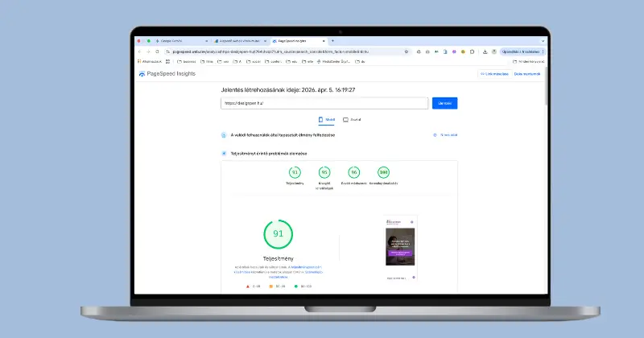Open the browser downloads icon
The image size is (644, 338).
pos(485,52)
